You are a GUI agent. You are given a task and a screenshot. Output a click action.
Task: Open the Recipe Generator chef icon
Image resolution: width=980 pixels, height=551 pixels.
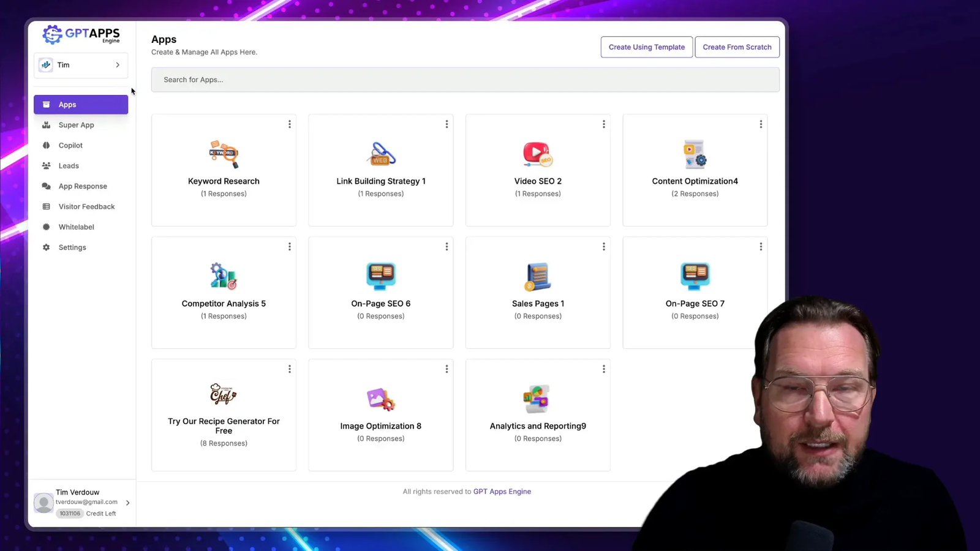point(224,394)
